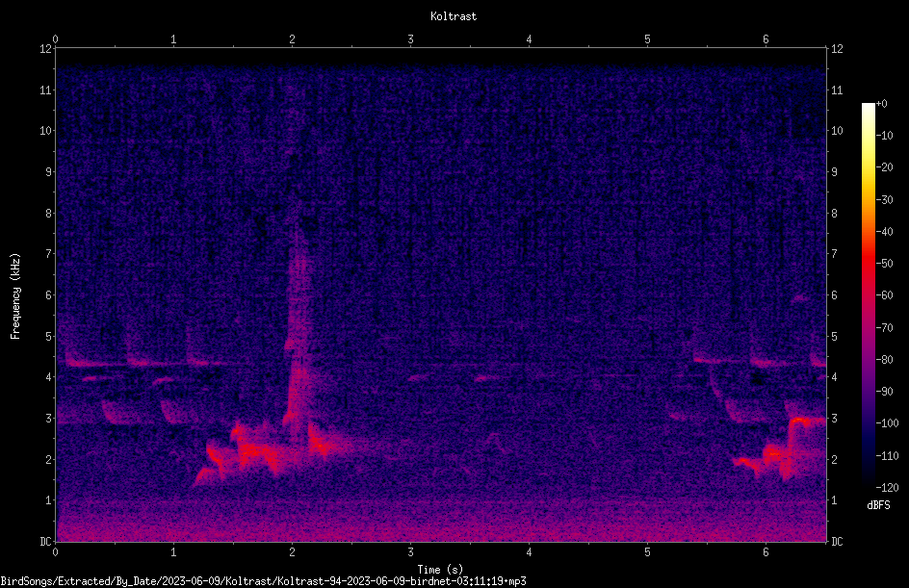Click the "12" tick on the right frequency axis

pyautogui.click(x=837, y=49)
